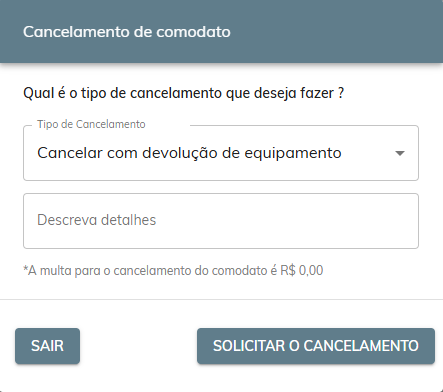Screen dimensions: 443x392
Task: Click the cancellation fine notice text
Action: [173, 270]
